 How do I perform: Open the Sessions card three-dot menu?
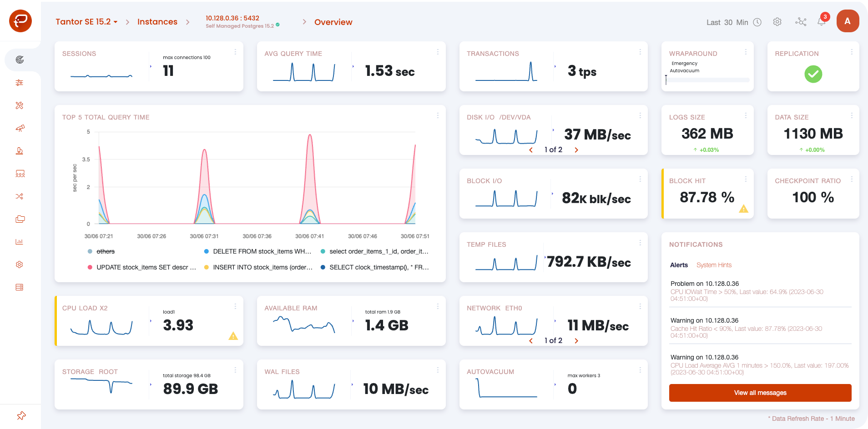point(235,52)
